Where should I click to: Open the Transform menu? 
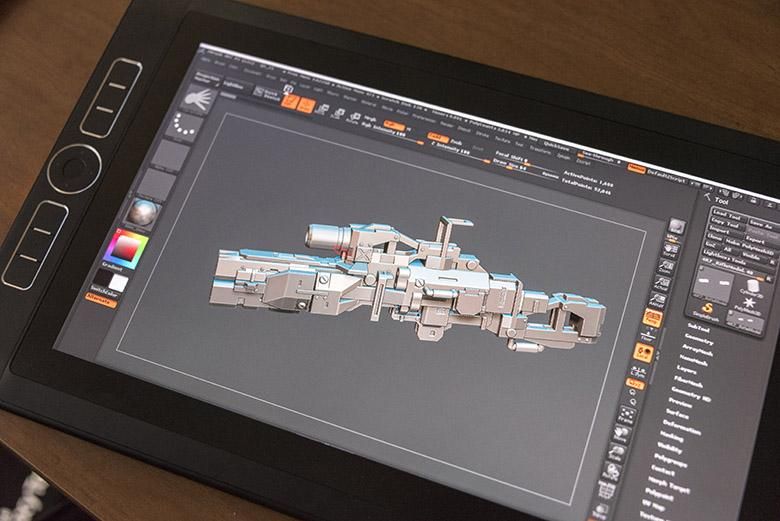click(540, 149)
